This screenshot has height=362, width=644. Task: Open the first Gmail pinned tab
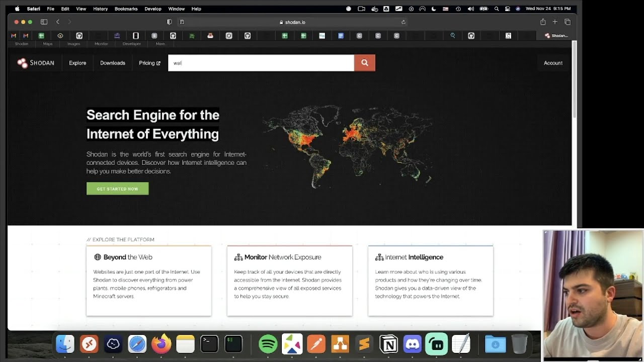click(x=14, y=36)
